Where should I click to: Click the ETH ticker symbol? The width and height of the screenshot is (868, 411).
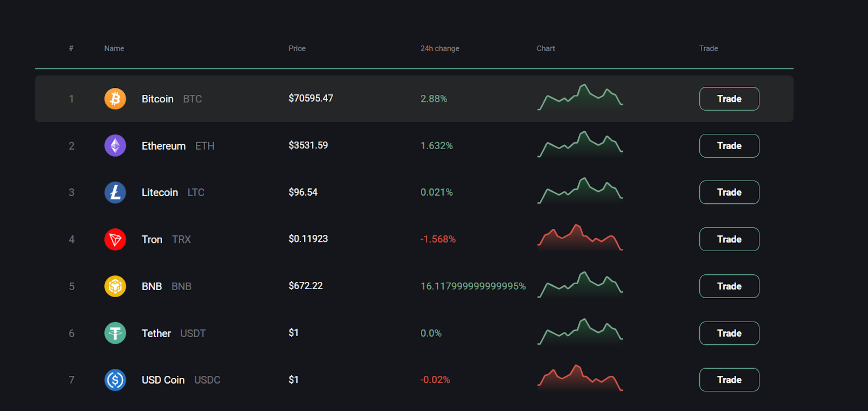(205, 146)
